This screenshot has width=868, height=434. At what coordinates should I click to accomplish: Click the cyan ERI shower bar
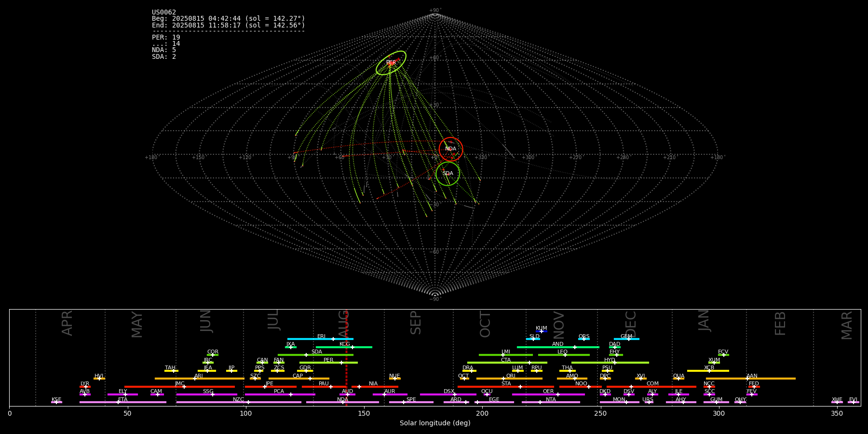point(320,339)
